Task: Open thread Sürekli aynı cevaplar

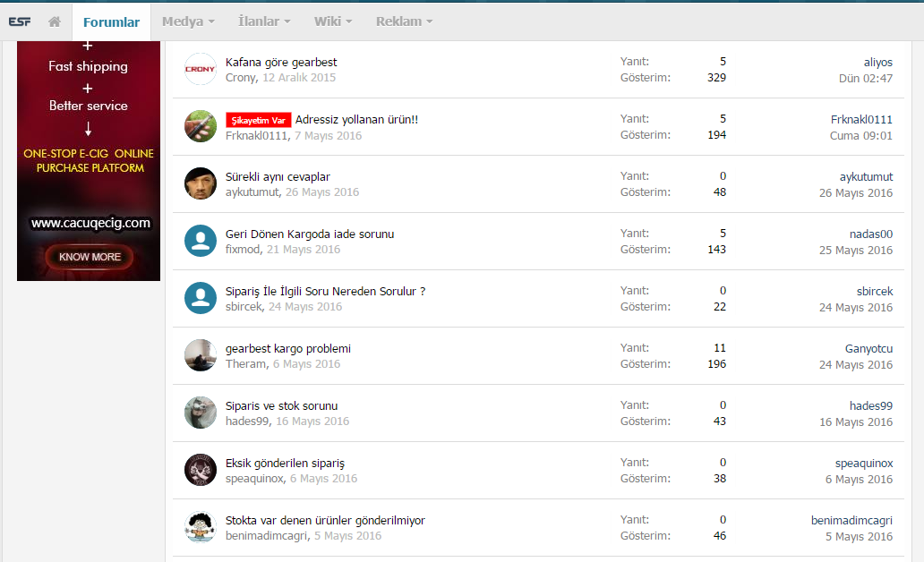Action: pyautogui.click(x=278, y=176)
